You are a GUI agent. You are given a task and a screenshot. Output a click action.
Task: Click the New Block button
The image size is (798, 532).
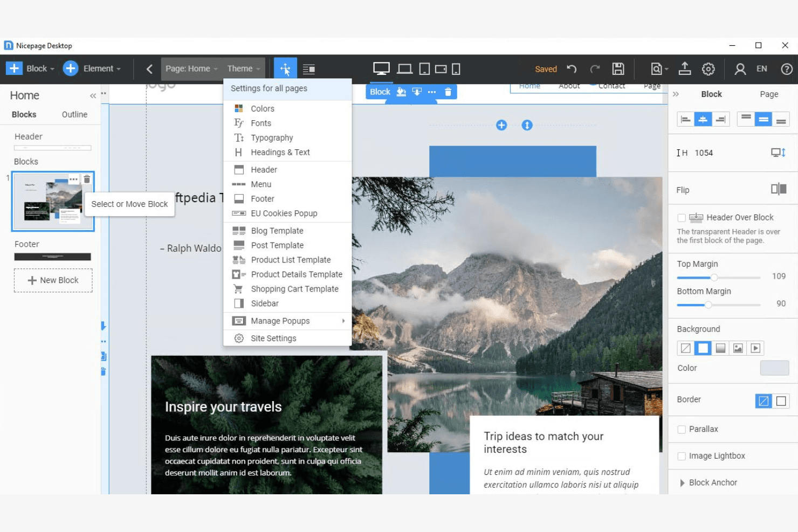[x=53, y=280]
